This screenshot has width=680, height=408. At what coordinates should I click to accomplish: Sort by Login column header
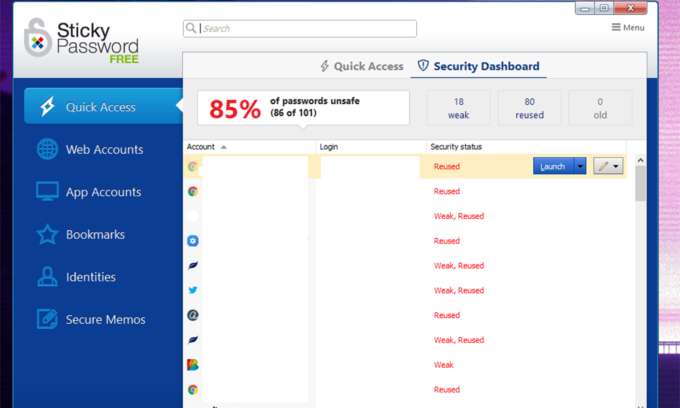371,147
